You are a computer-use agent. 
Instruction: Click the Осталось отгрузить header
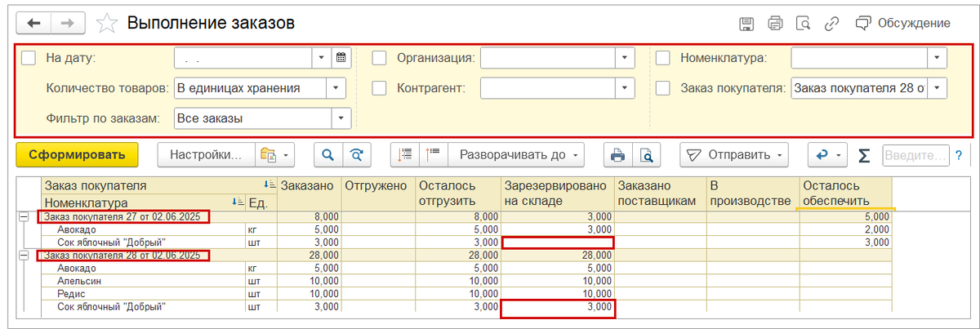pos(457,193)
